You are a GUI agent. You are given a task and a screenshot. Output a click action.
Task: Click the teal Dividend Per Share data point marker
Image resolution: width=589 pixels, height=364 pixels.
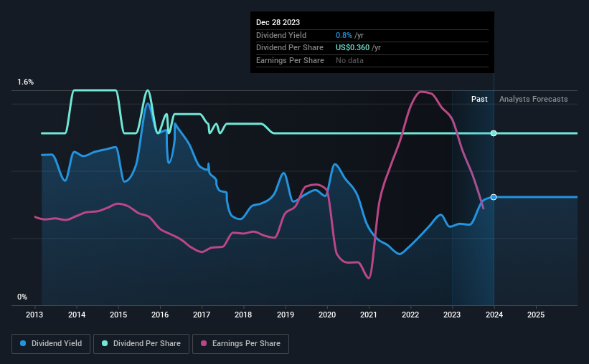point(494,133)
